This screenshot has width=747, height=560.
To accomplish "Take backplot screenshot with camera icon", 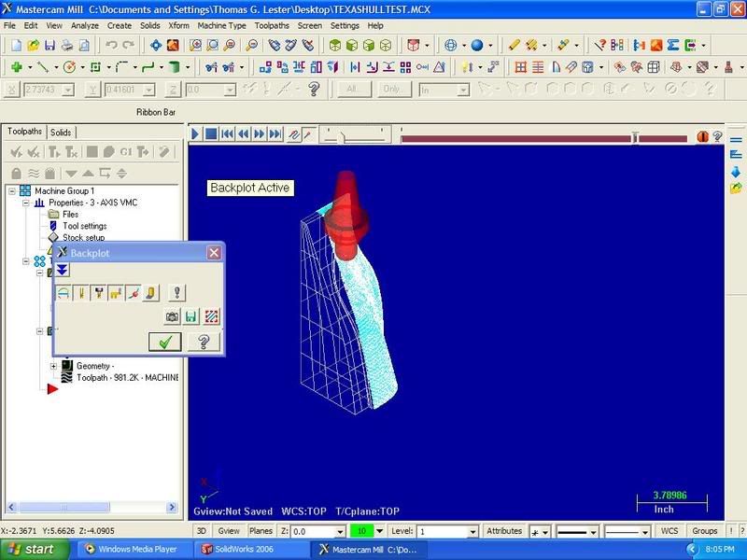I will 172,316.
